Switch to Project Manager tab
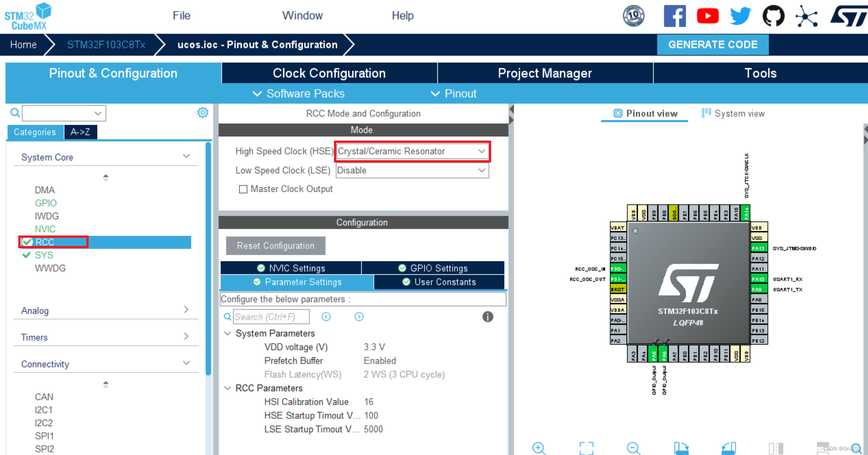The image size is (868, 455). coord(545,73)
